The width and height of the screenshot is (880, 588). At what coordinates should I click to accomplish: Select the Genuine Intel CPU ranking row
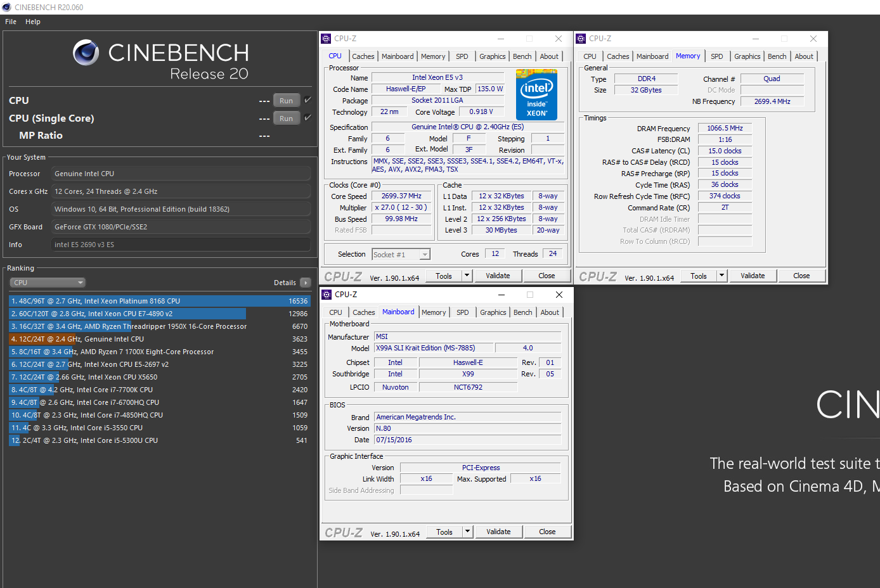click(x=160, y=339)
